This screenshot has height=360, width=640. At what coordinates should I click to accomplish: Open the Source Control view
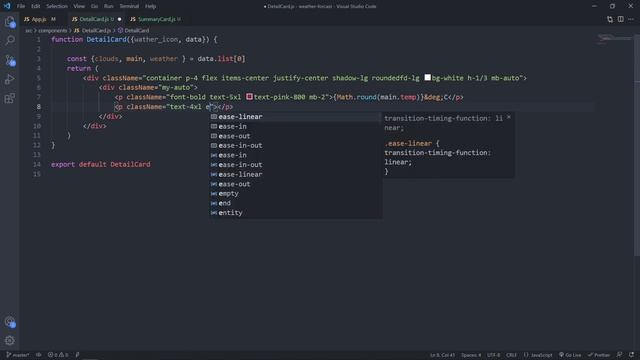[10, 60]
